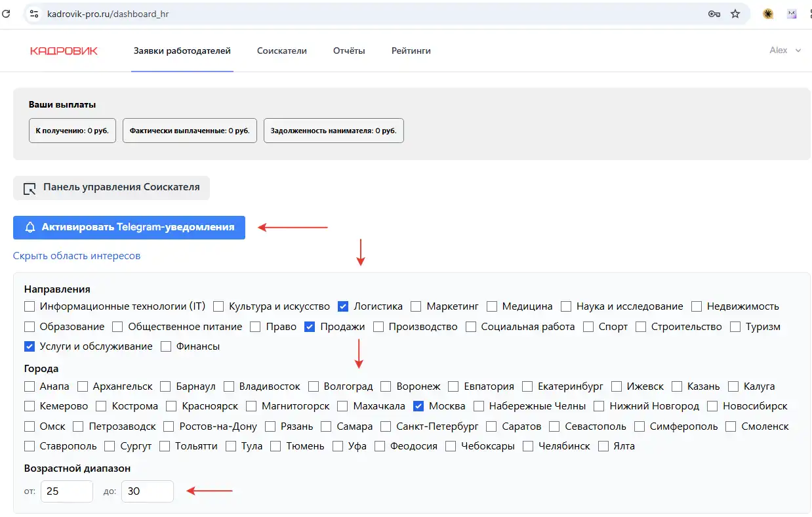Click the browser reload icon
Screen dimensions: 812x517
pyautogui.click(x=5, y=14)
